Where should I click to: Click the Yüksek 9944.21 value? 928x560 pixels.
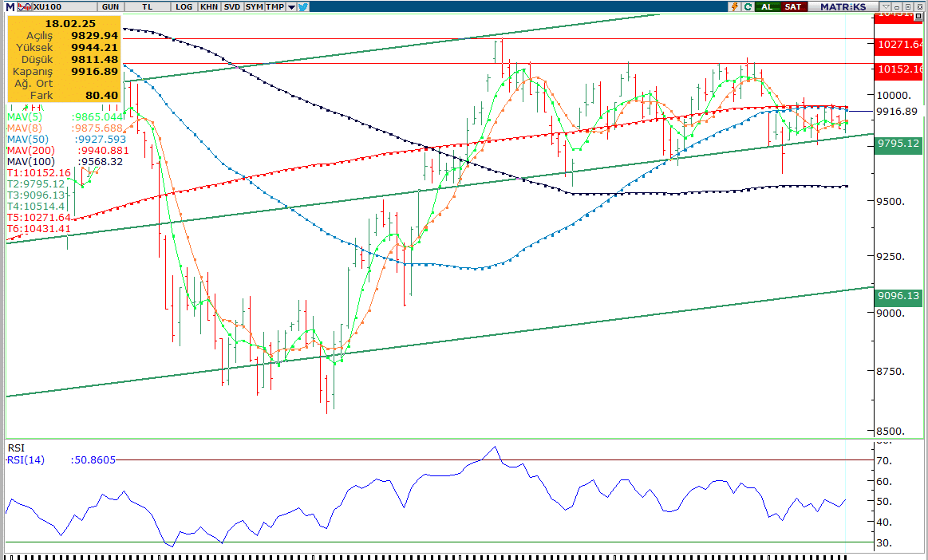[x=95, y=48]
